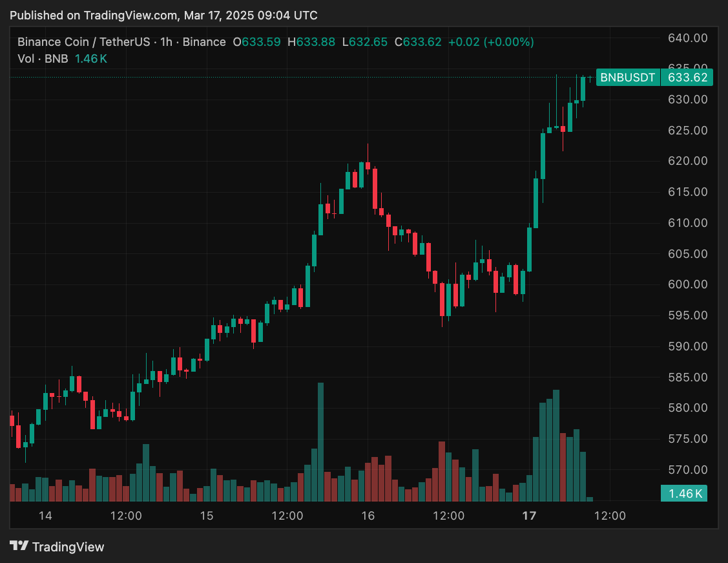Click the +0.02 (+0.00%) change value
This screenshot has width=728, height=563.
[491, 42]
